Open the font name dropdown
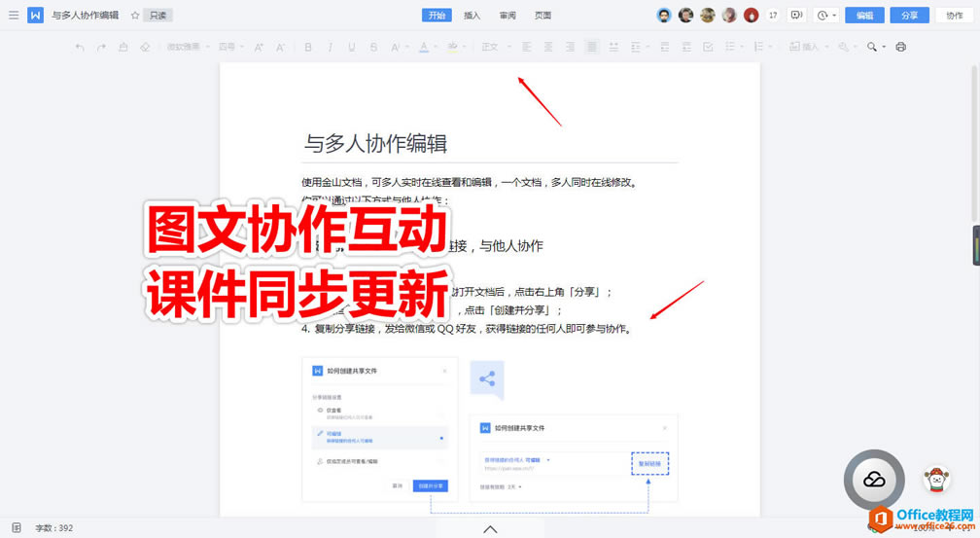Viewport: 980px width, 538px height. (187, 47)
